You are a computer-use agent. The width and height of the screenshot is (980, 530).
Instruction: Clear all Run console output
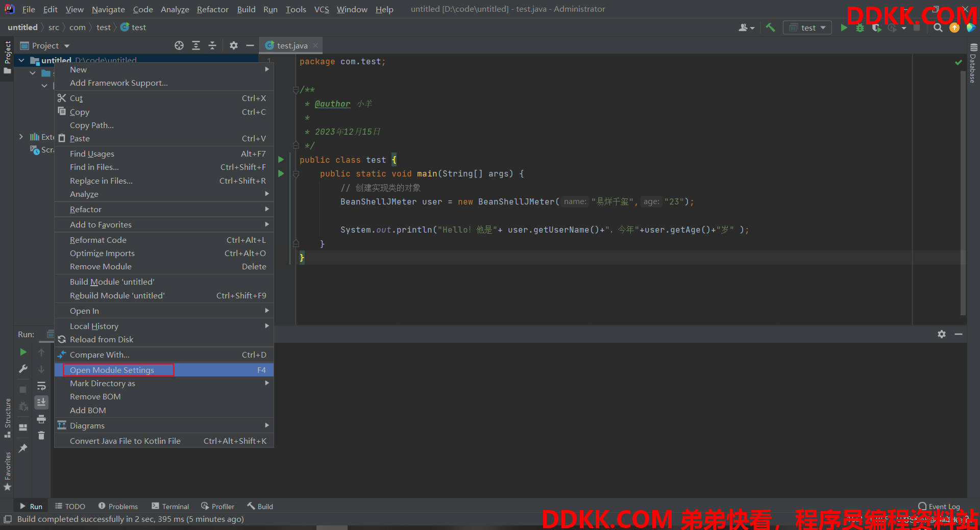click(41, 436)
